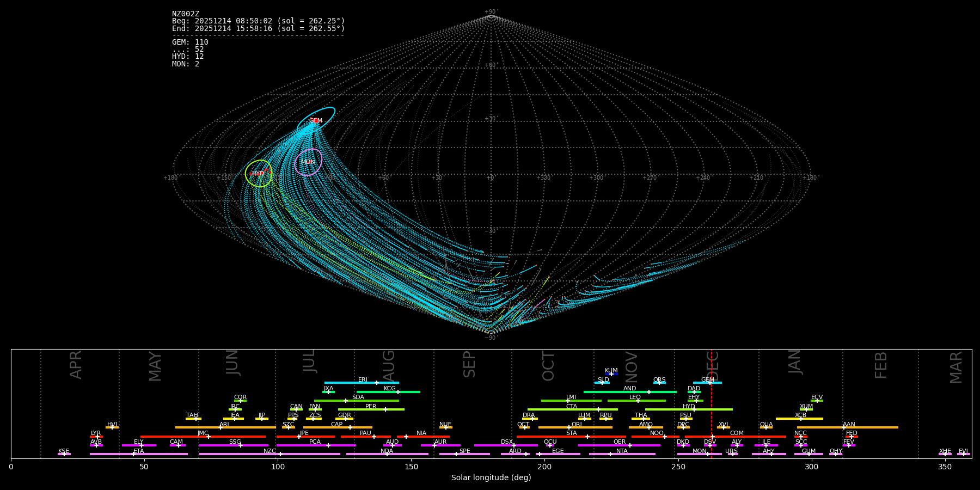Image resolution: width=980 pixels, height=490 pixels.
Task: Select the AND shower label in the timeline
Action: pos(630,388)
